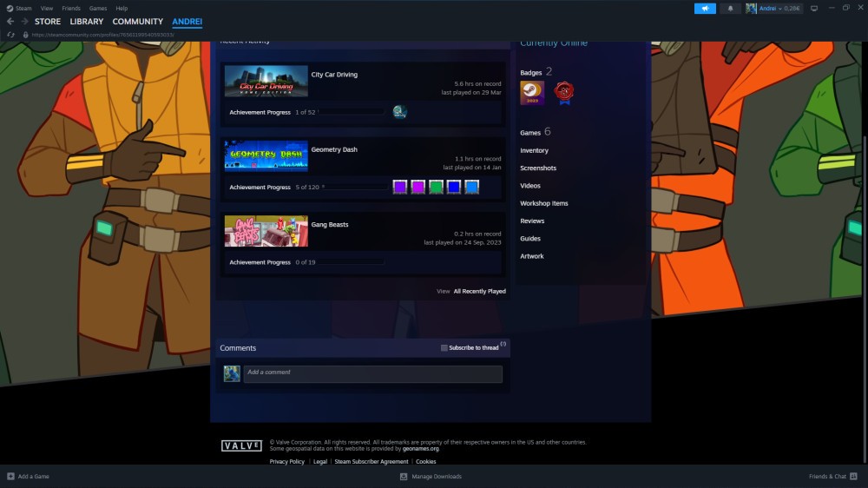
Task: Click the plus icon beside Add a Game
Action: click(10, 476)
